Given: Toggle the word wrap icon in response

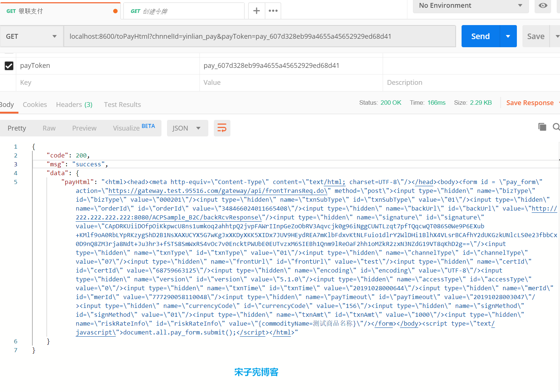Looking at the screenshot, I should [222, 128].
